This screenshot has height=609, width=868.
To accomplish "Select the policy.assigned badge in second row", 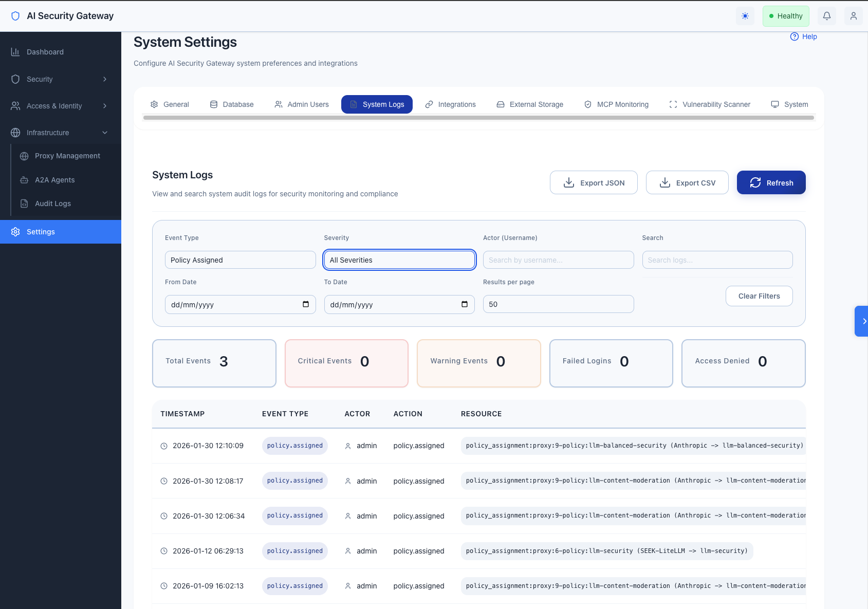I will [294, 481].
